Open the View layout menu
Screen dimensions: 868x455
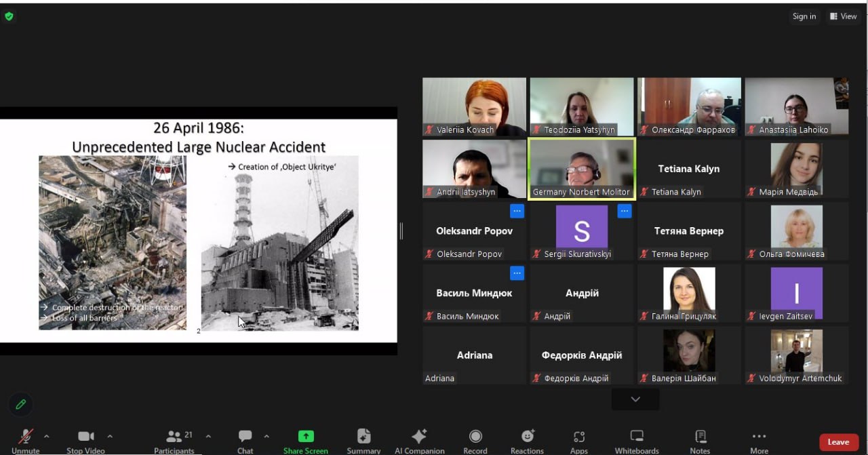(x=843, y=16)
